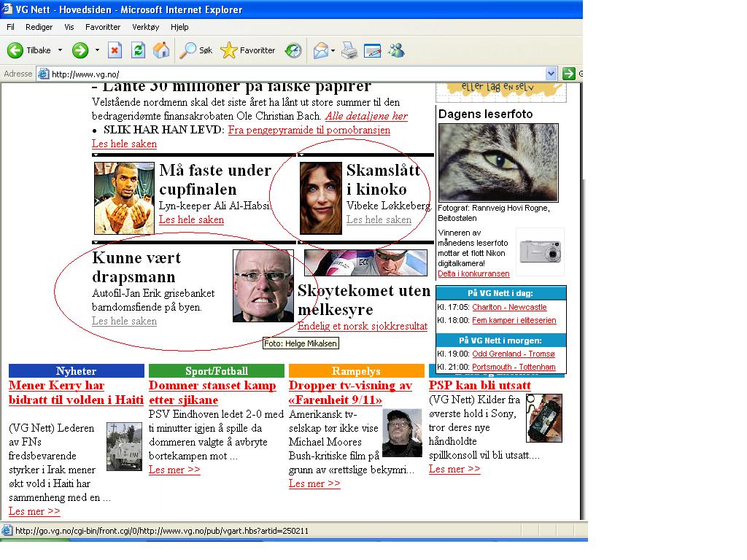Click the UN vehicle thumbnail in Nyheter
747x560 pixels.
pos(124,447)
